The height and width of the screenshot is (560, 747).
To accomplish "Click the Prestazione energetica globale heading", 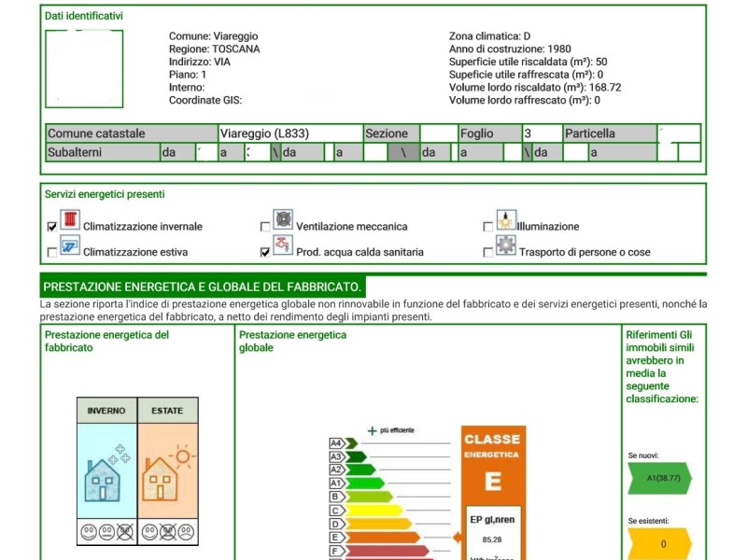I will (292, 342).
